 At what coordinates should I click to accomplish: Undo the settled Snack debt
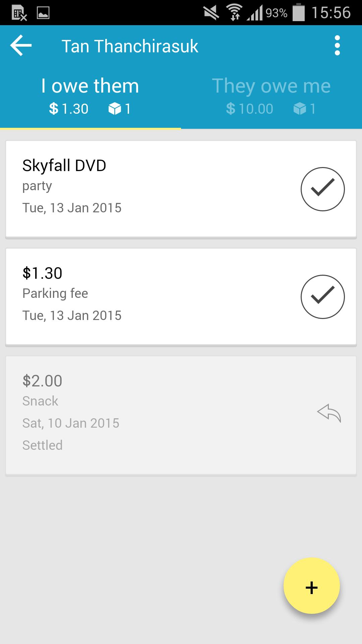click(x=329, y=413)
